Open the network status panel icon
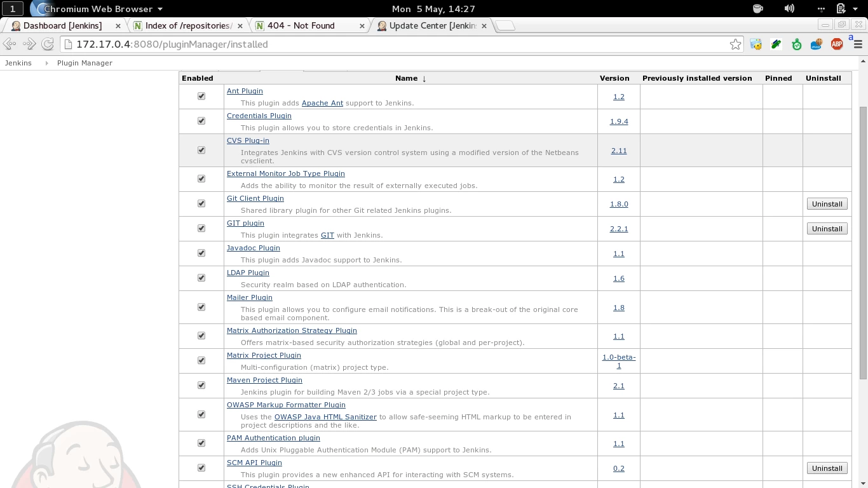Image resolution: width=868 pixels, height=488 pixels. click(x=821, y=8)
